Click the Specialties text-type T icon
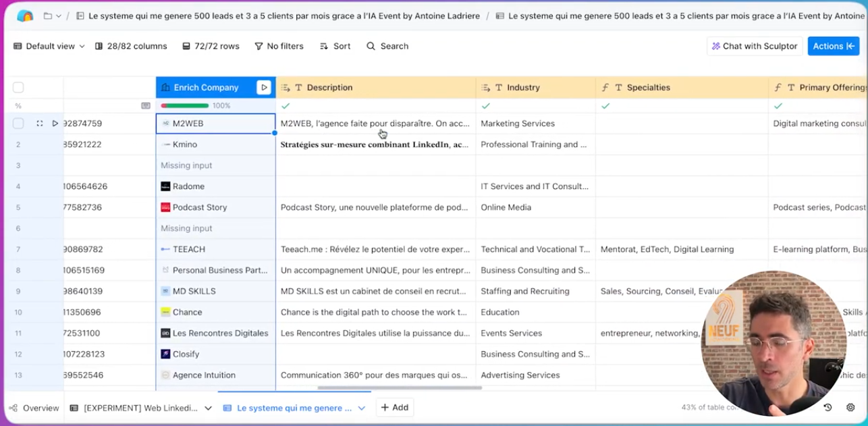868x426 pixels. point(618,88)
